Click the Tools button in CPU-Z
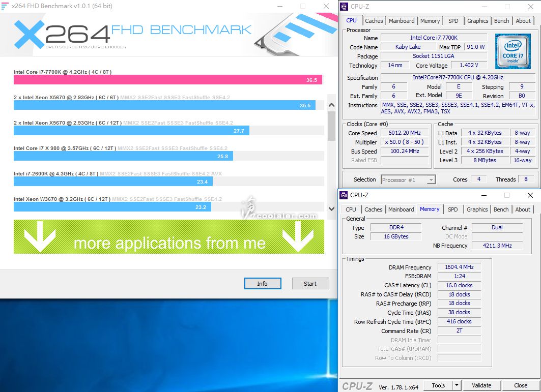 [438, 385]
